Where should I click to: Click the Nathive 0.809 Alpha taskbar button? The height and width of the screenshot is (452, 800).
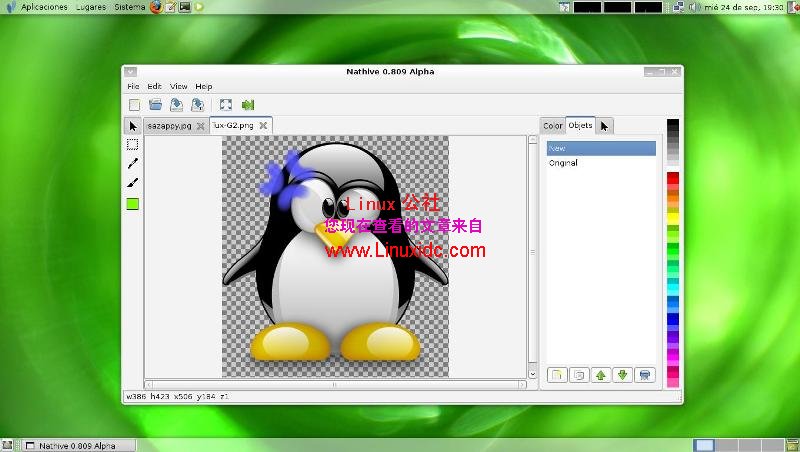pos(80,445)
